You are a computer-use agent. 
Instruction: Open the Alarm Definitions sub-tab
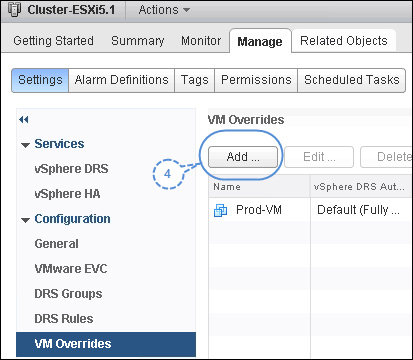point(121,80)
